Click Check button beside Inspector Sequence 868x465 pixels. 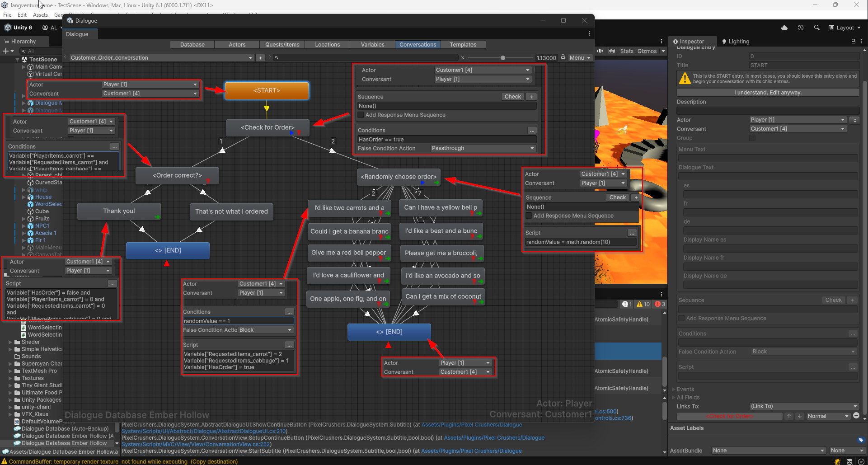833,300
